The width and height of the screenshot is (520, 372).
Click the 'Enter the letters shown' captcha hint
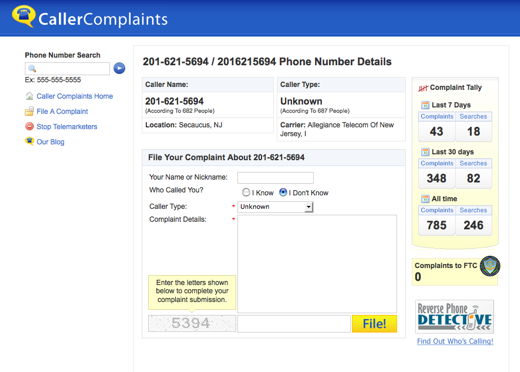pyautogui.click(x=192, y=291)
